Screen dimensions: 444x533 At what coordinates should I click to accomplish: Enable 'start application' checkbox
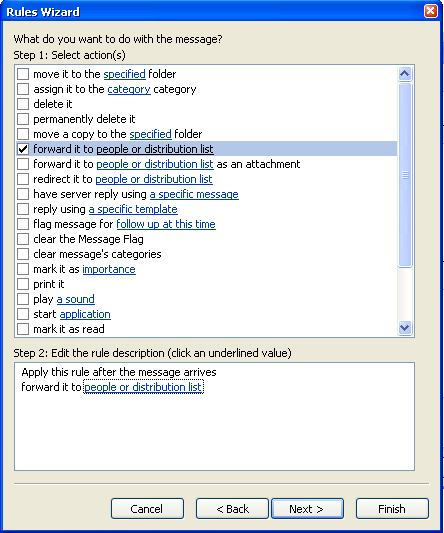23,314
